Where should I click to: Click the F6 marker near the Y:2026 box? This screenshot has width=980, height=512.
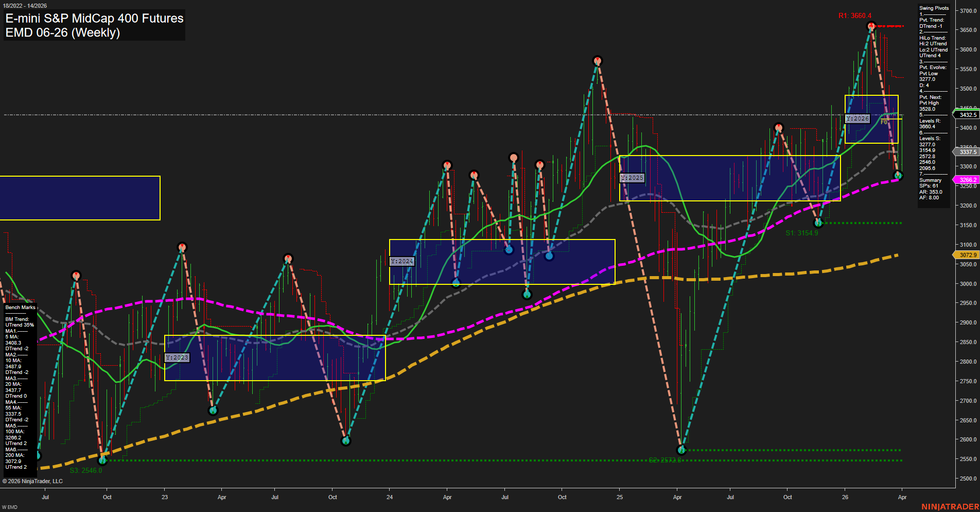(x=884, y=123)
